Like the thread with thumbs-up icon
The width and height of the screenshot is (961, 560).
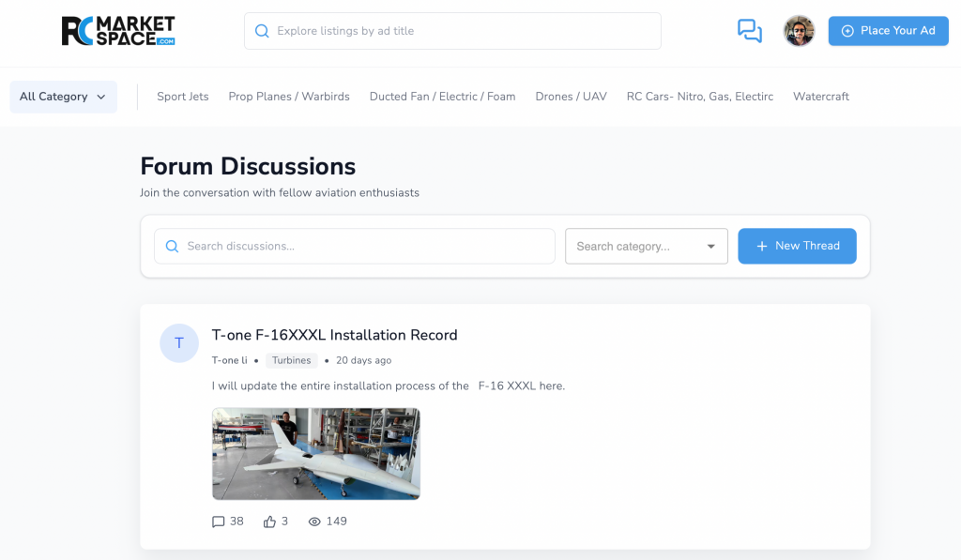tap(270, 522)
